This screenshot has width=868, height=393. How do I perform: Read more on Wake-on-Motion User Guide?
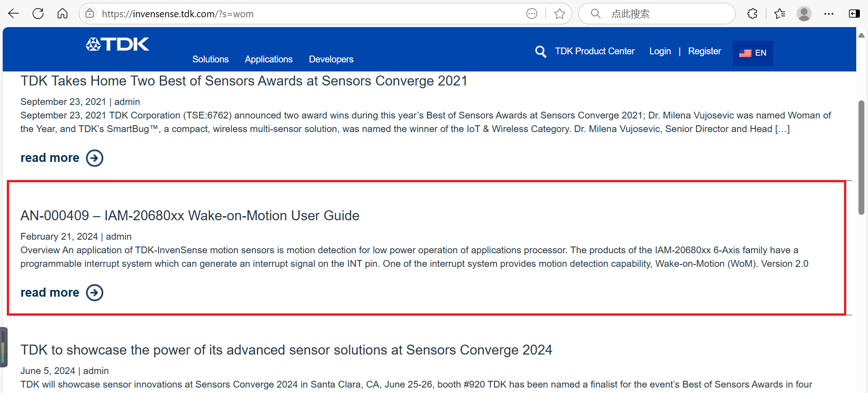pos(50,293)
